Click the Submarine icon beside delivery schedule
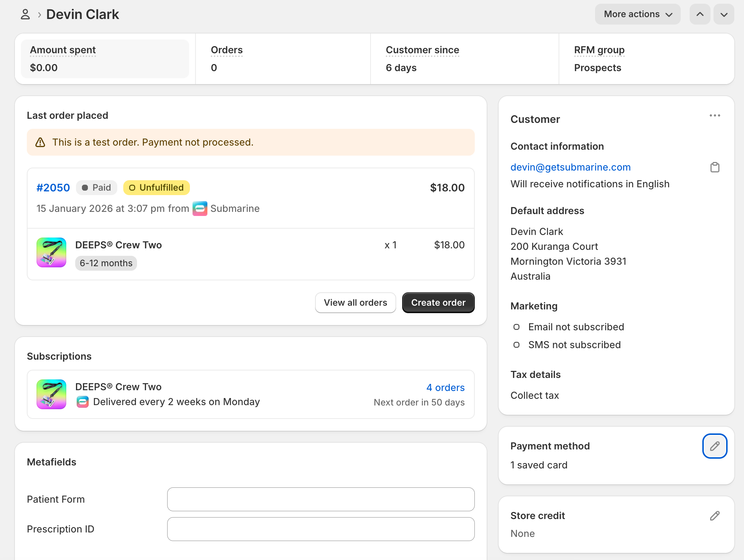The width and height of the screenshot is (744, 560). point(83,402)
